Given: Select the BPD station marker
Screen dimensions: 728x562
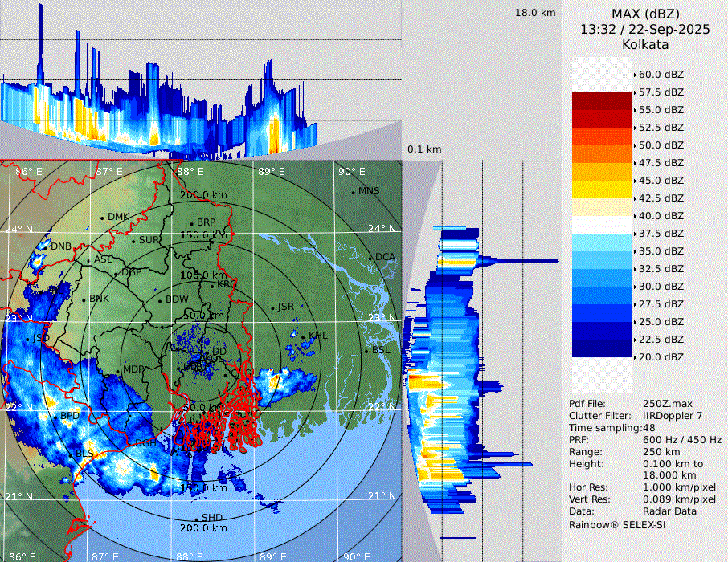Looking at the screenshot, I should [x=55, y=417].
